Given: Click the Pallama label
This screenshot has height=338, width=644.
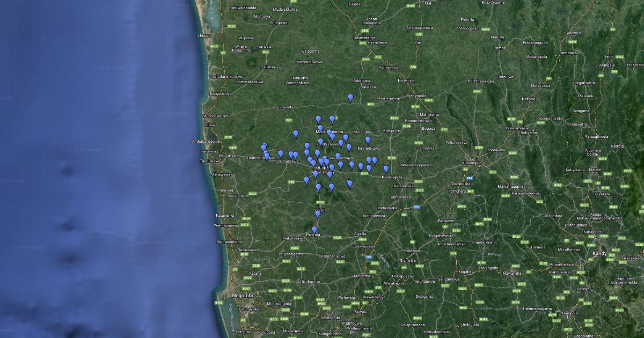Looking at the screenshot, I should (267, 67).
